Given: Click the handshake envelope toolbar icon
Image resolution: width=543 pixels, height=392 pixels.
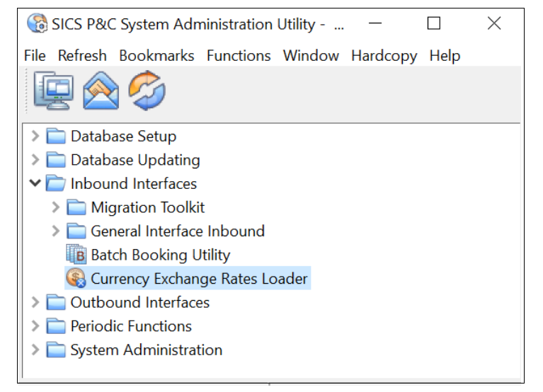Looking at the screenshot, I should click(x=101, y=91).
